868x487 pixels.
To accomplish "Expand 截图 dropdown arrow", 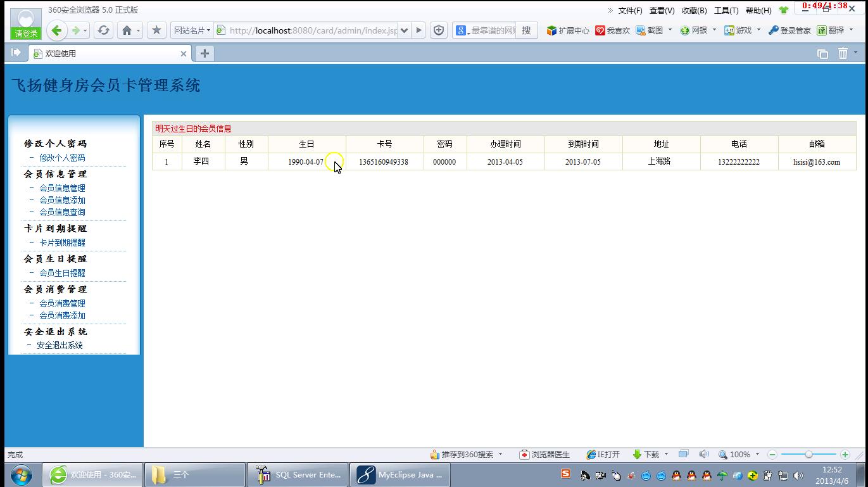I will pyautogui.click(x=670, y=30).
